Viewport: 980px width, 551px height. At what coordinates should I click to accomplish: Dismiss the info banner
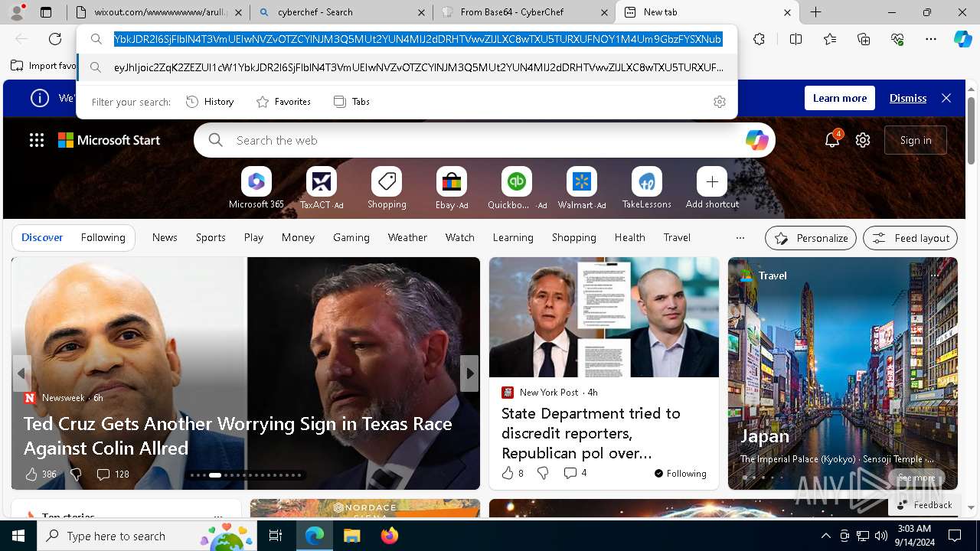click(908, 98)
